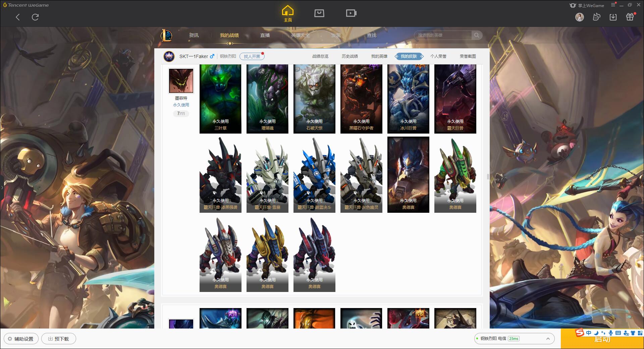This screenshot has height=349, width=644.
Task: Open 辅助设置 settings button
Action: (21, 339)
